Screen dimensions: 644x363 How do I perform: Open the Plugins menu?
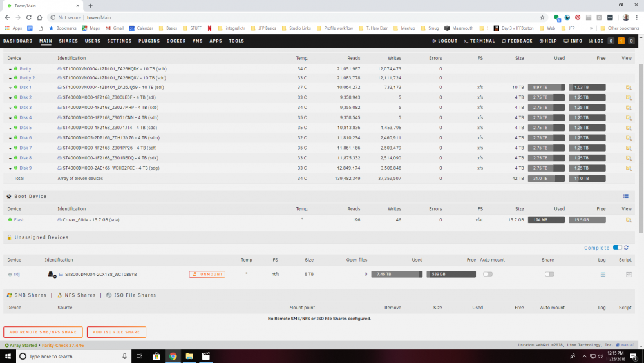click(149, 41)
